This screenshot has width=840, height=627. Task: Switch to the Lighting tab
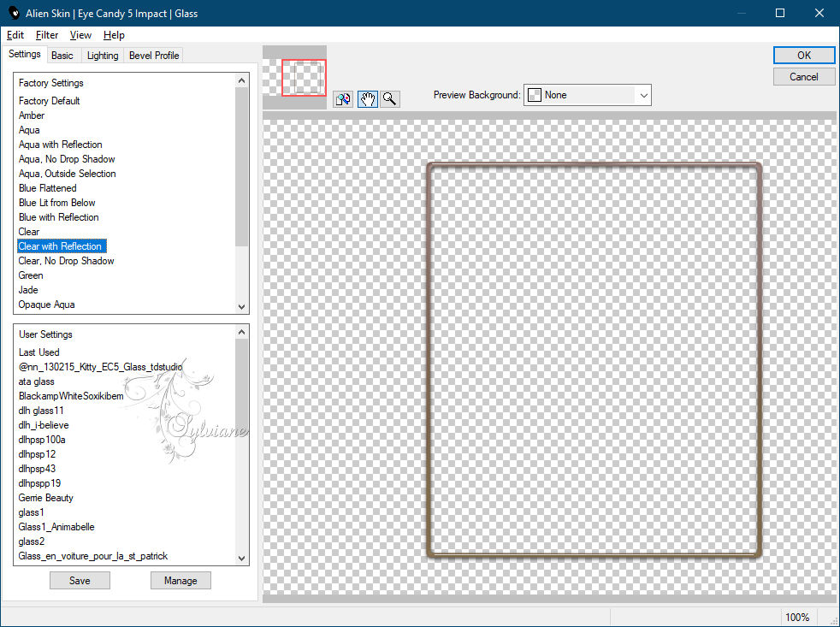(103, 56)
